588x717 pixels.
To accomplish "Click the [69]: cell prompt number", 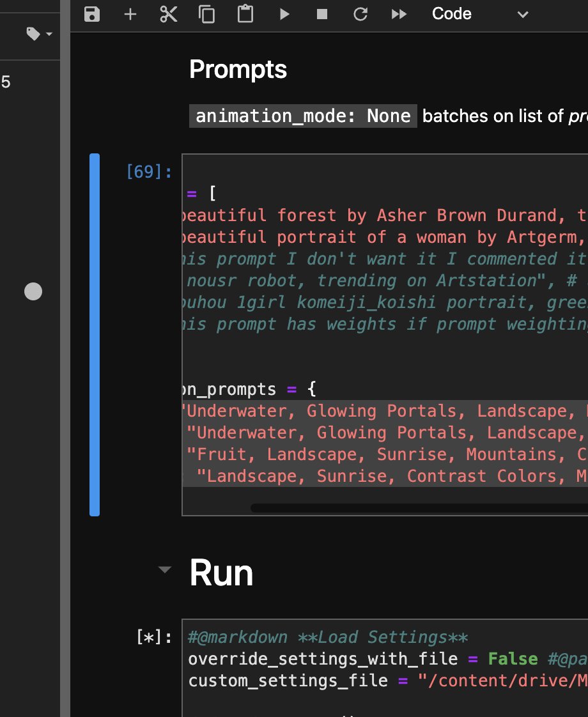I will pyautogui.click(x=149, y=172).
